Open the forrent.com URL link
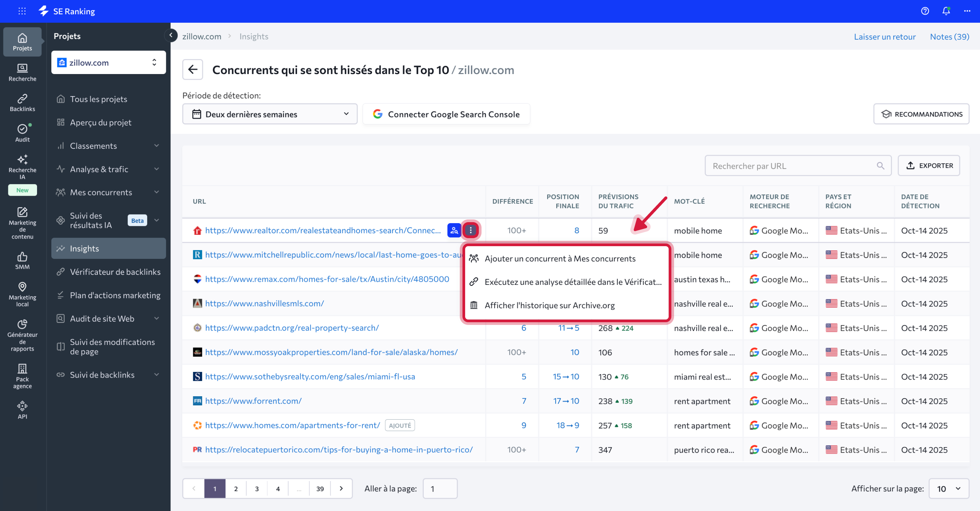Screen dimensions: 980x511 tap(253, 401)
